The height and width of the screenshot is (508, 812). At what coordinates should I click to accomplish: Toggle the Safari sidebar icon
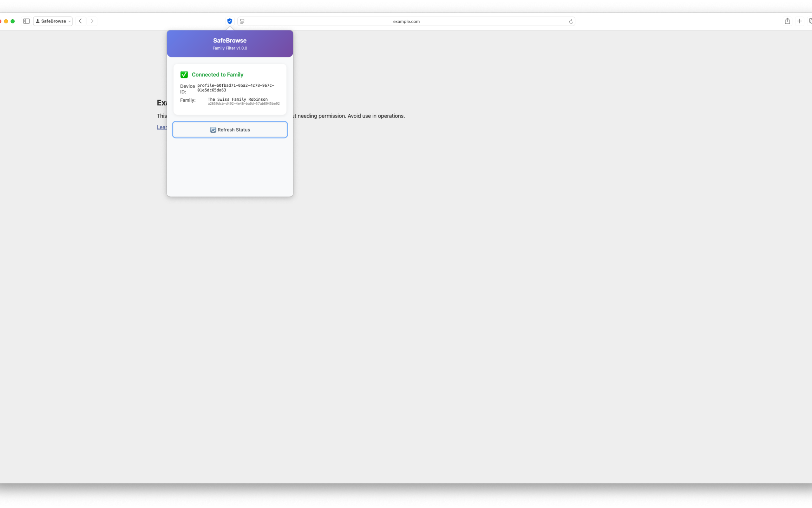[27, 21]
